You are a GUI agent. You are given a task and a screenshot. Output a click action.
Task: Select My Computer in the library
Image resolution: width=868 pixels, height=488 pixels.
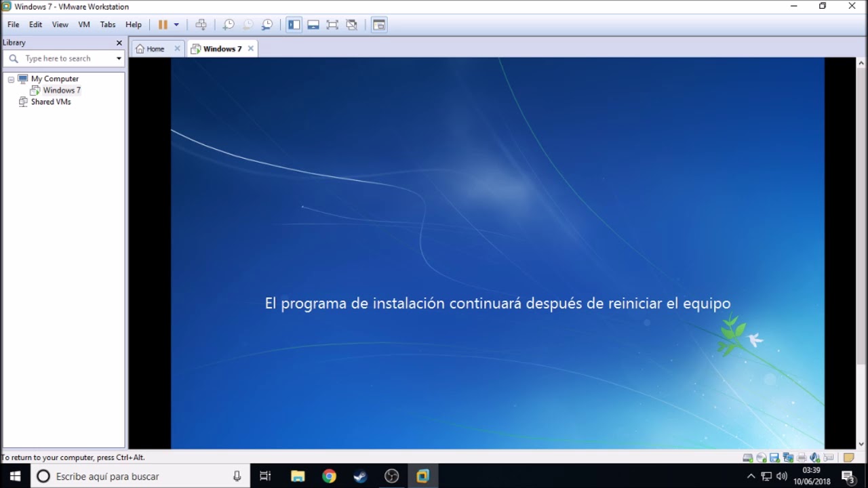[x=54, y=79]
